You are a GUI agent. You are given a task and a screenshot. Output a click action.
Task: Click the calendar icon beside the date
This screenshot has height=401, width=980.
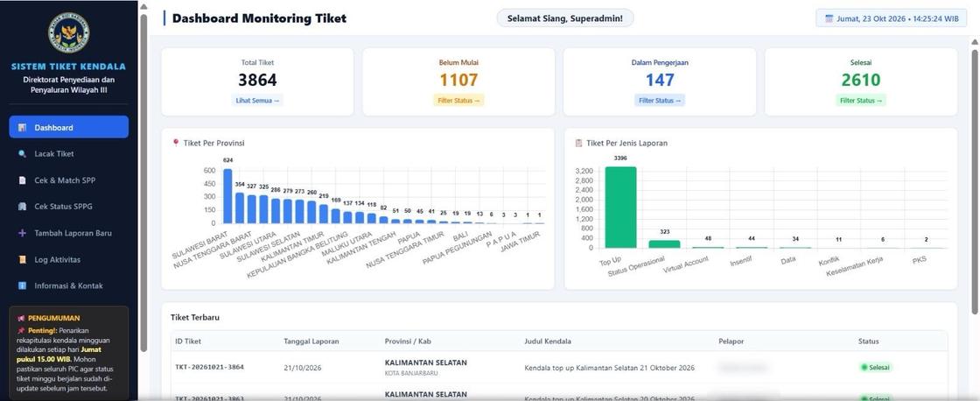point(829,18)
